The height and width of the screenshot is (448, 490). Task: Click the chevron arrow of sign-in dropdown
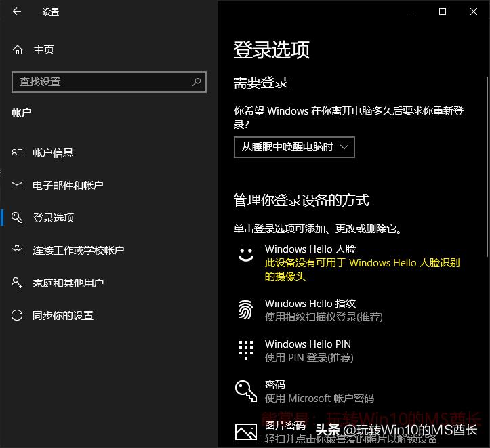click(344, 147)
